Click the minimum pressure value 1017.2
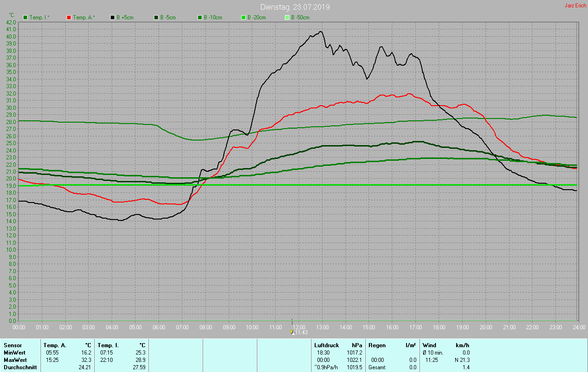The width and height of the screenshot is (588, 372). click(354, 353)
